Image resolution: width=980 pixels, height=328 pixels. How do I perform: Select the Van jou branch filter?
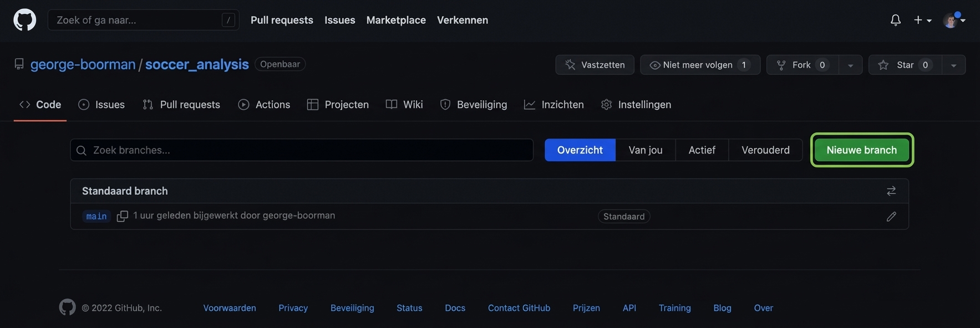(x=645, y=150)
